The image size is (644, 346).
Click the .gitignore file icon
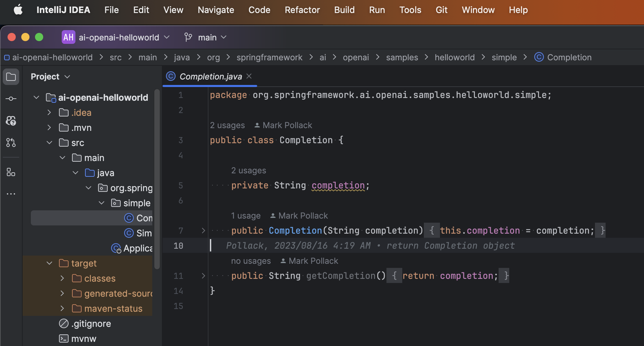(x=64, y=323)
